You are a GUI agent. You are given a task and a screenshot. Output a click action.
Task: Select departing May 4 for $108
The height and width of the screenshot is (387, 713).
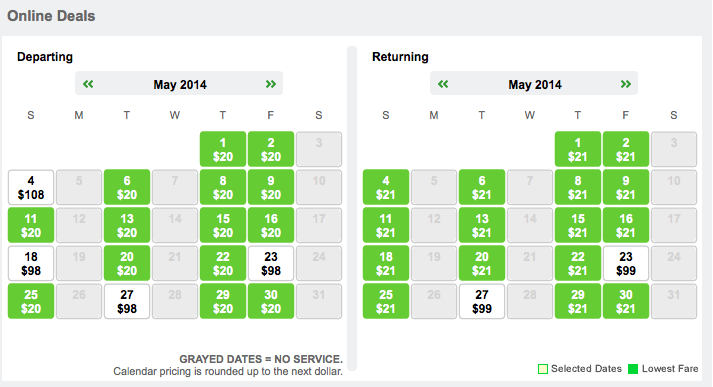click(x=31, y=187)
